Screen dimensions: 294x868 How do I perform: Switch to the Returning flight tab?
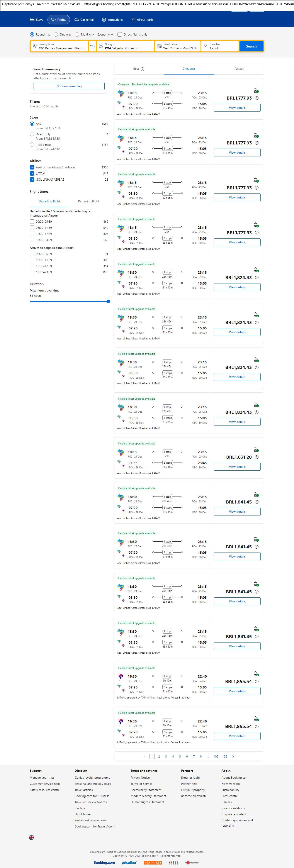88,202
